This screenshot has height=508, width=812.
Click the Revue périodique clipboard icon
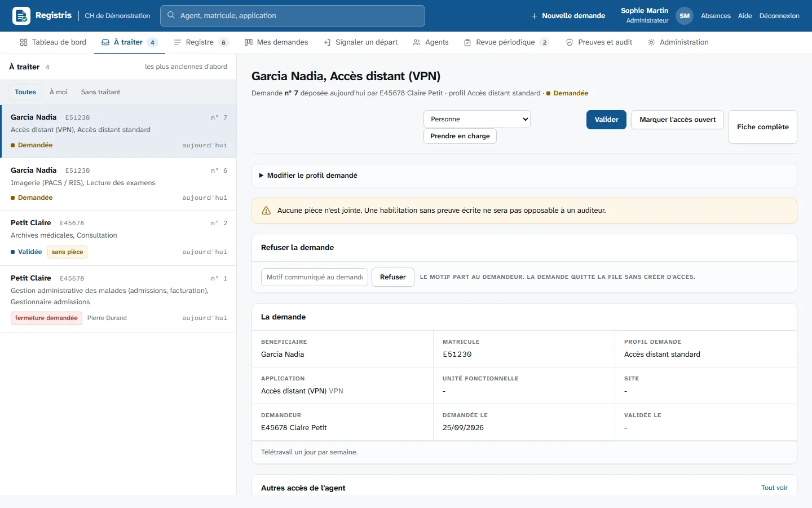pos(467,42)
